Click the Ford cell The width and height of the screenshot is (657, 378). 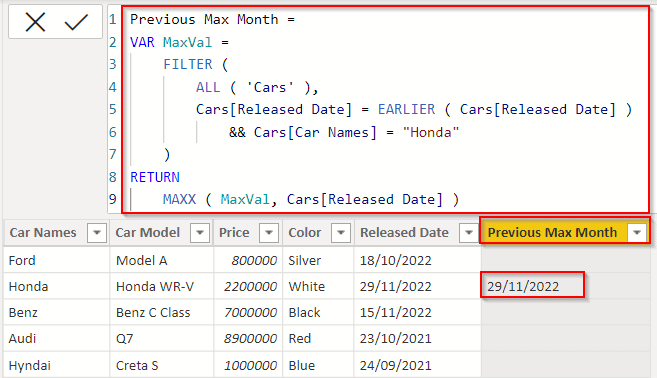57,260
